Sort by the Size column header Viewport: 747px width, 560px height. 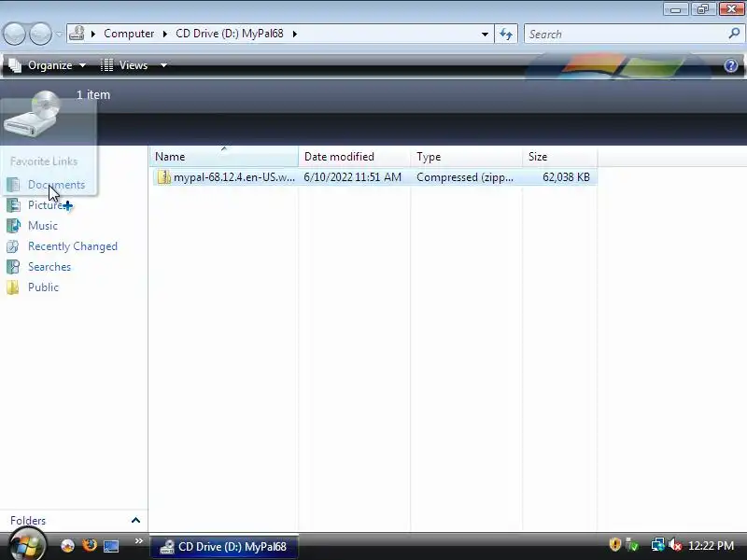tap(559, 157)
